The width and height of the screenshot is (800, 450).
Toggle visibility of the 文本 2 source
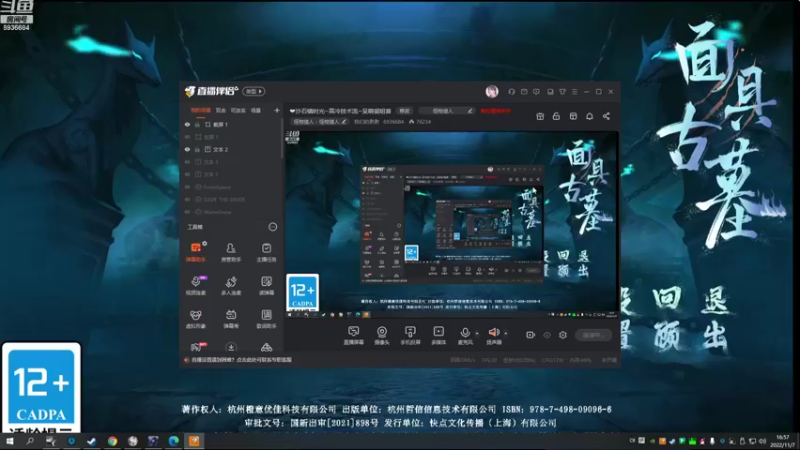tap(187, 149)
